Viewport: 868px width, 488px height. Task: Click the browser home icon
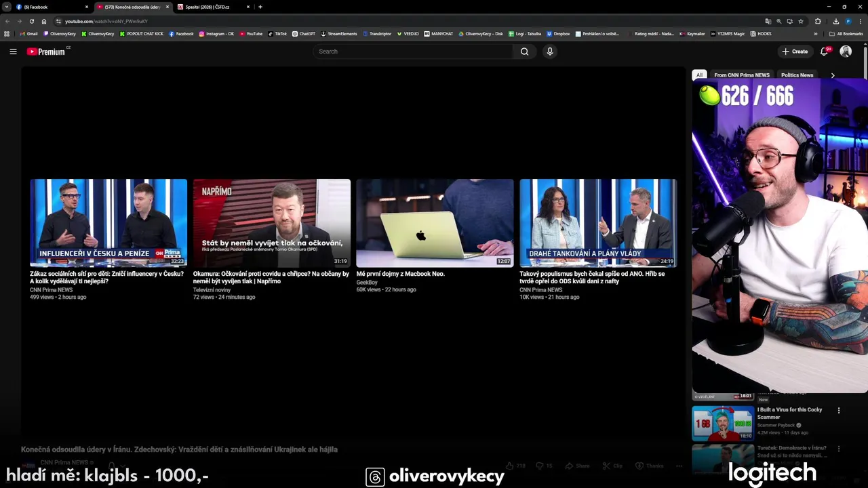44,21
